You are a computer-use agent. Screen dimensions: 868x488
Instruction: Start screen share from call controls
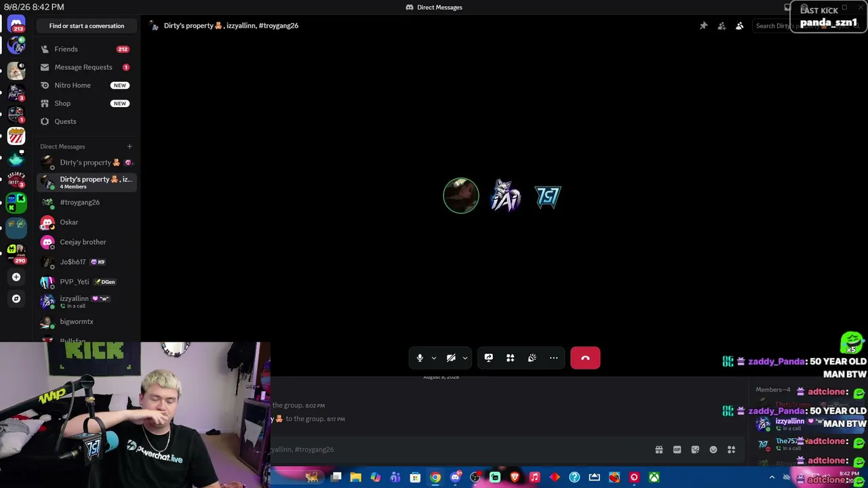click(x=488, y=358)
